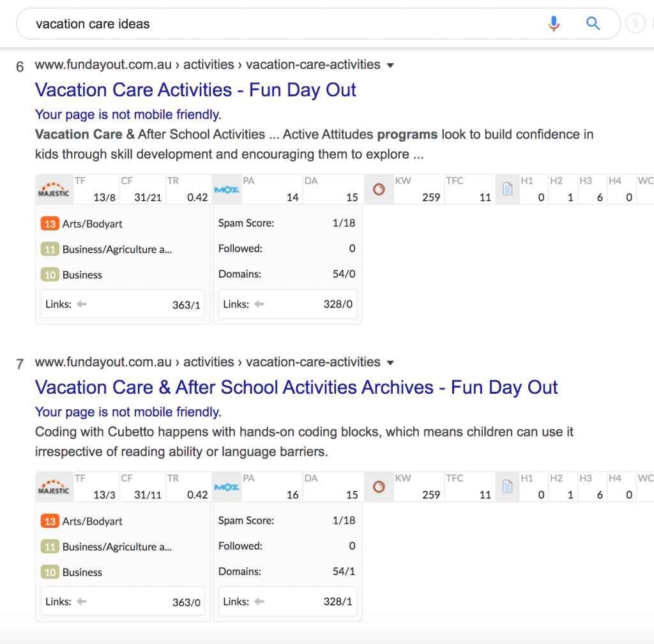Click the Business/Agriculture topic label in result 6
Screen dimensions: 654x644
coord(118,250)
